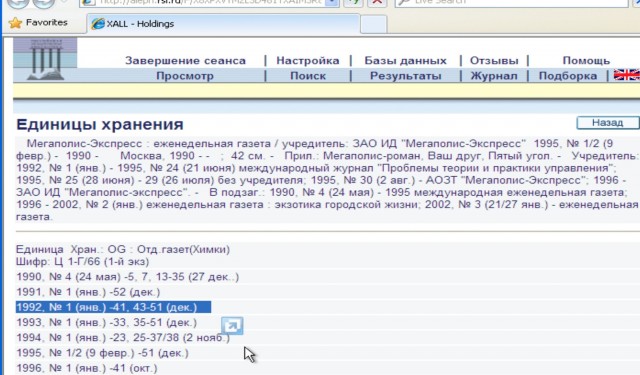The image size is (640, 375).
Task: Click the Назад button
Action: (x=608, y=122)
